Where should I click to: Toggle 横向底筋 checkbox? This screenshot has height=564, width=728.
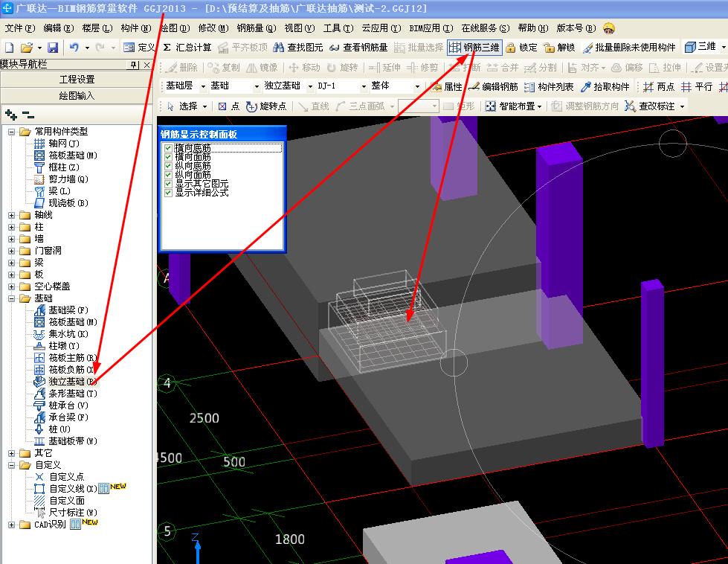click(169, 148)
